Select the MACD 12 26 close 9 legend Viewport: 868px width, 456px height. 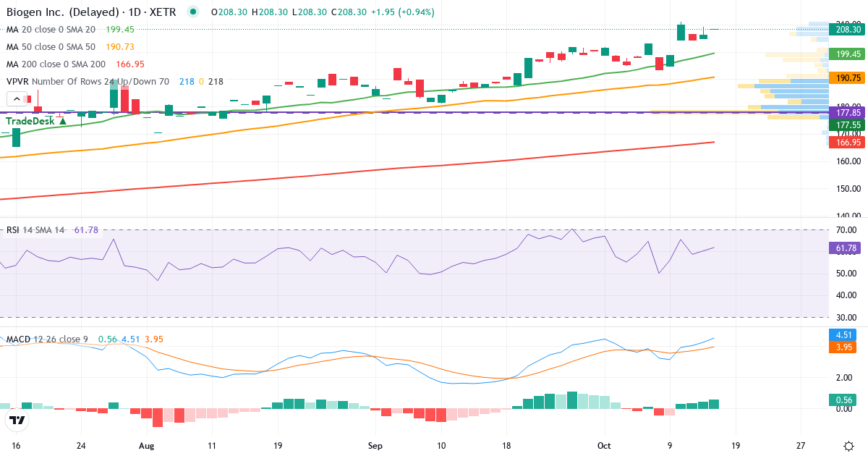coord(47,339)
